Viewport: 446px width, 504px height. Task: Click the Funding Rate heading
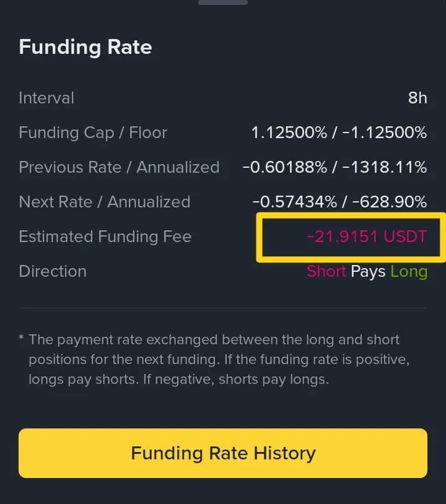(x=85, y=48)
